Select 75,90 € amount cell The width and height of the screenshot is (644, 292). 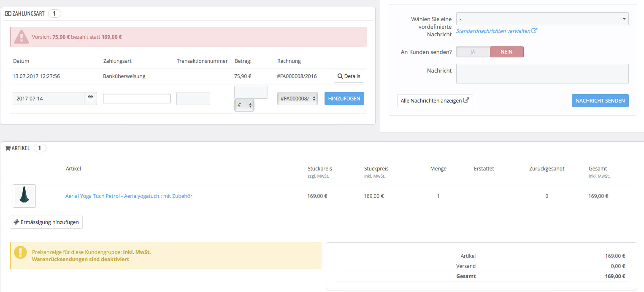[x=243, y=76]
